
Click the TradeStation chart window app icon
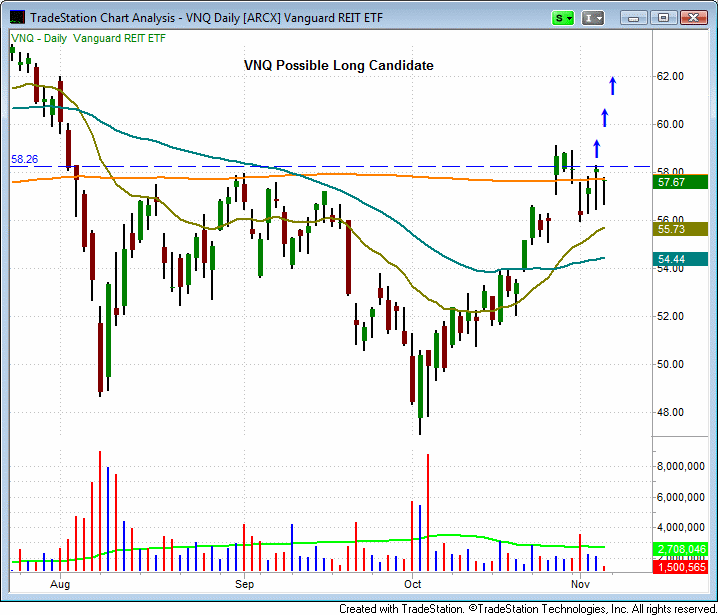17,17
